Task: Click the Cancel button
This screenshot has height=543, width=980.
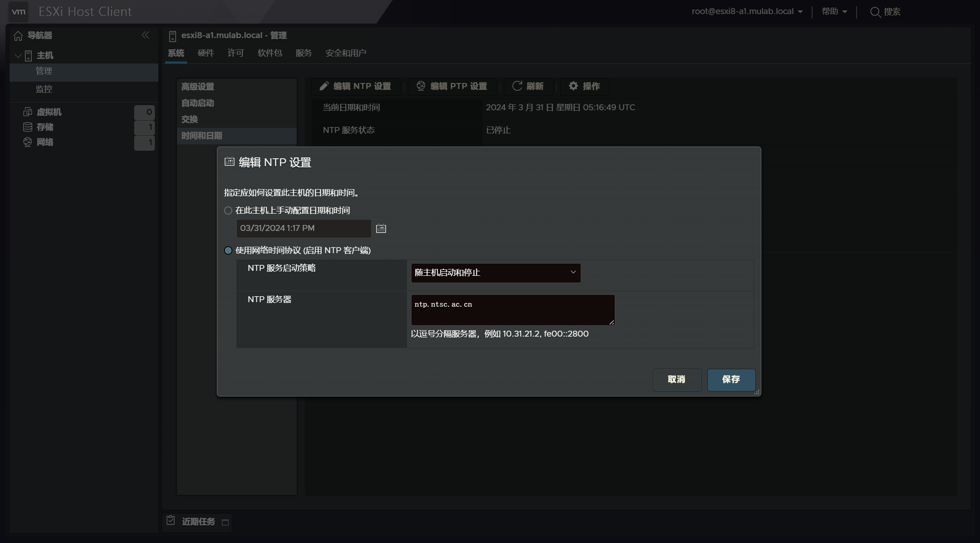Action: 677,380
